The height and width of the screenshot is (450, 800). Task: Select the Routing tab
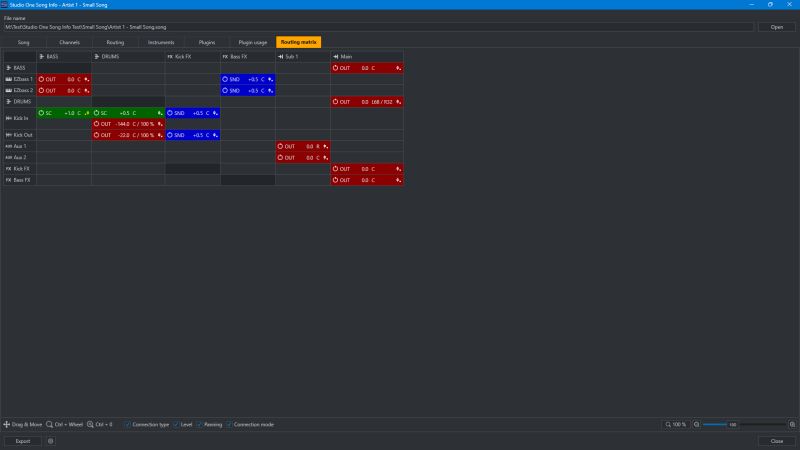(x=115, y=42)
